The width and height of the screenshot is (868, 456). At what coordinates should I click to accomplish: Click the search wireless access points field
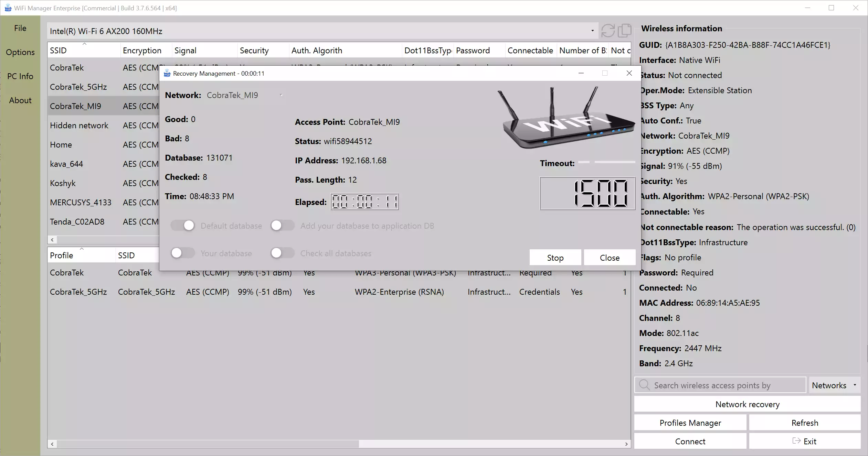[x=720, y=385]
